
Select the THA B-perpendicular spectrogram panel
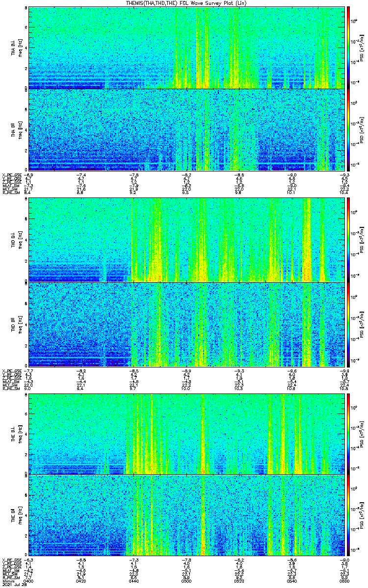(186, 48)
